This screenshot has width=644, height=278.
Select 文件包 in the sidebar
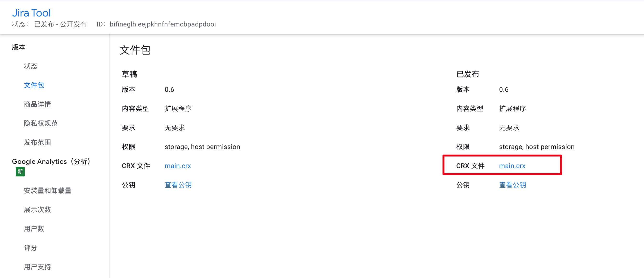[x=34, y=85]
